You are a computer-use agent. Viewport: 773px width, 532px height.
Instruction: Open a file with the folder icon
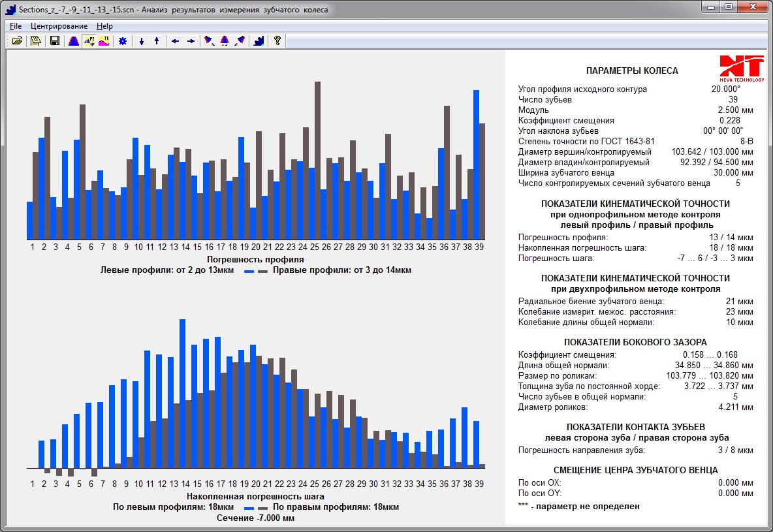click(17, 41)
